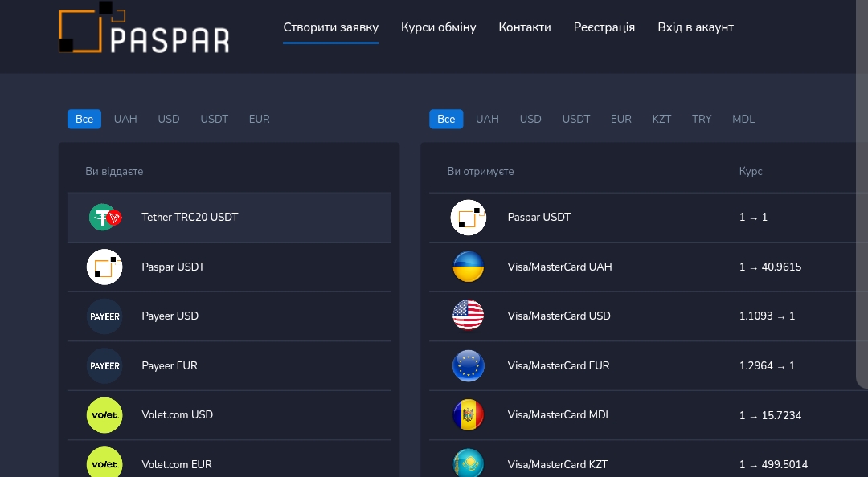Choose Payeer EUR as give currency
Screen dimensions: 868x477
click(x=229, y=365)
